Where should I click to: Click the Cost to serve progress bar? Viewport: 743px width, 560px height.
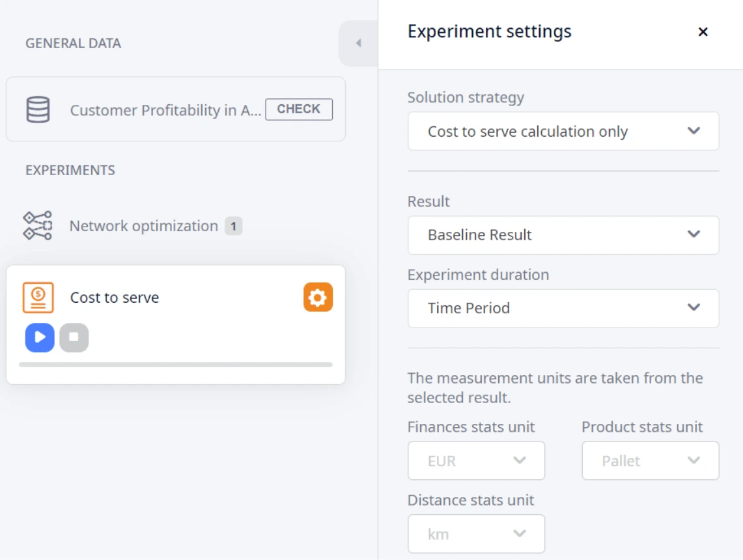pyautogui.click(x=176, y=365)
